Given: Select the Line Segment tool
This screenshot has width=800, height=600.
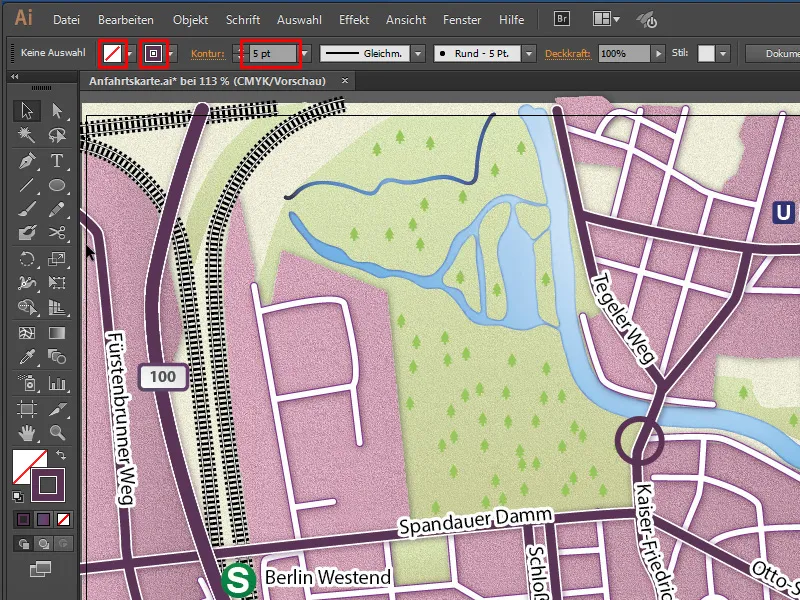Looking at the screenshot, I should pos(27,185).
